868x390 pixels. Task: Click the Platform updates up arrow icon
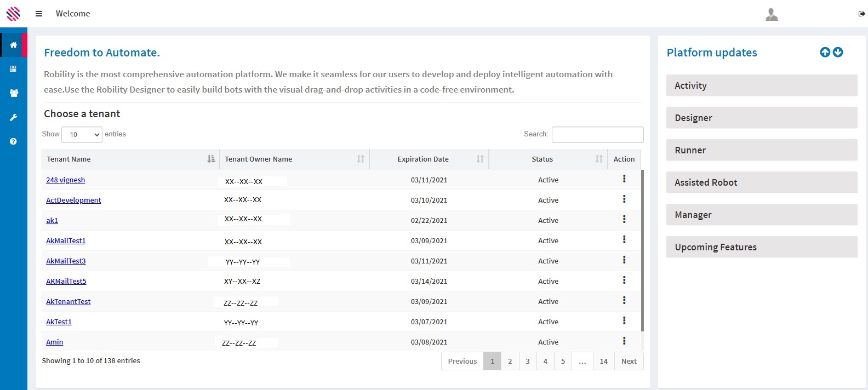(825, 52)
